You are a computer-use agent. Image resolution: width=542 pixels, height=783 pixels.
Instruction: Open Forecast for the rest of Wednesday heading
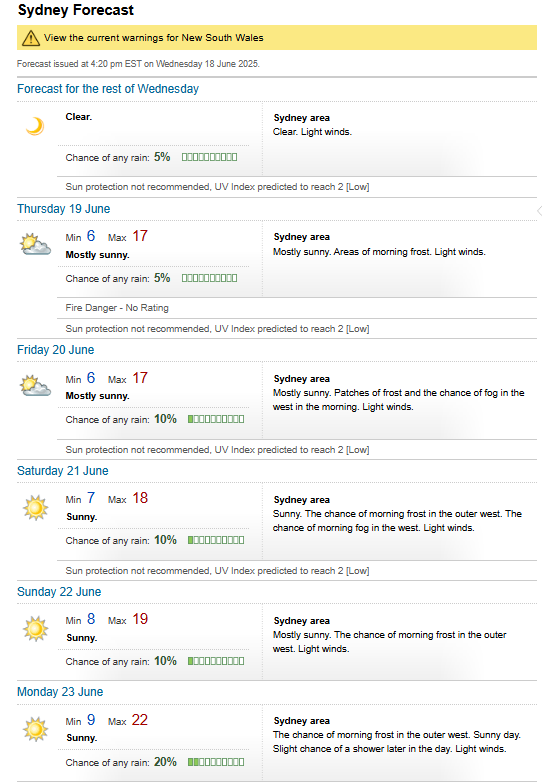(x=108, y=89)
